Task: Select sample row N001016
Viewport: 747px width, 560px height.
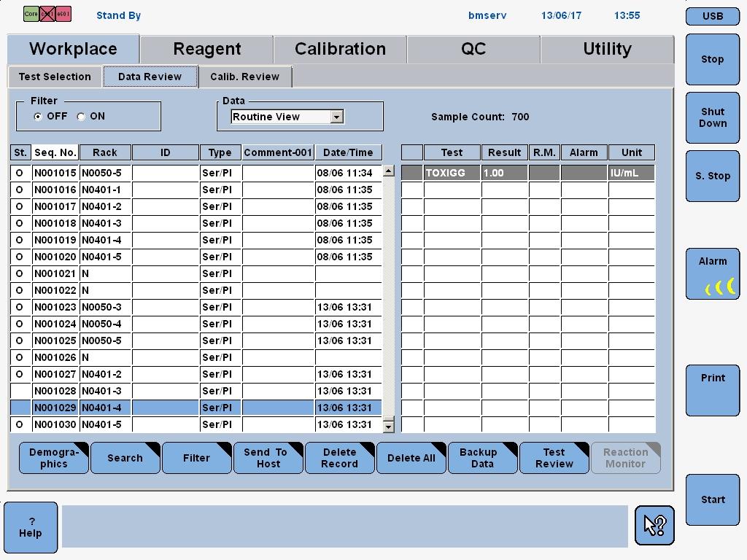Action: (196, 190)
